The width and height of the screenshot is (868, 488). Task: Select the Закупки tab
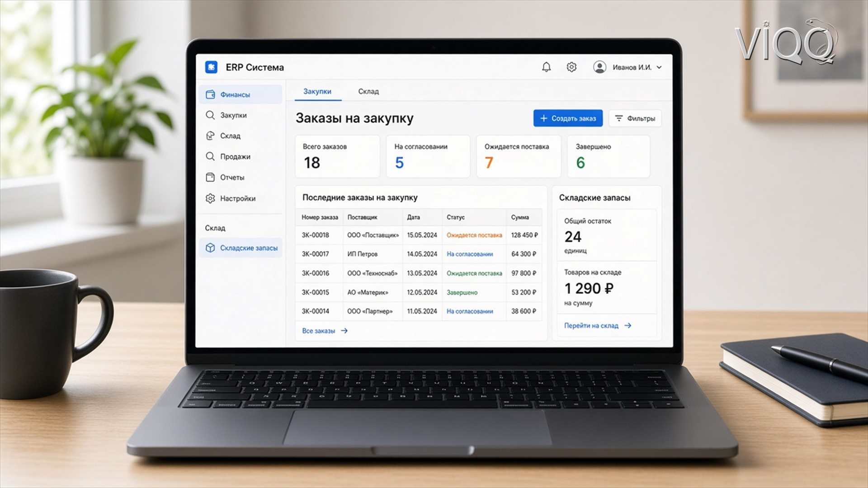coord(317,91)
